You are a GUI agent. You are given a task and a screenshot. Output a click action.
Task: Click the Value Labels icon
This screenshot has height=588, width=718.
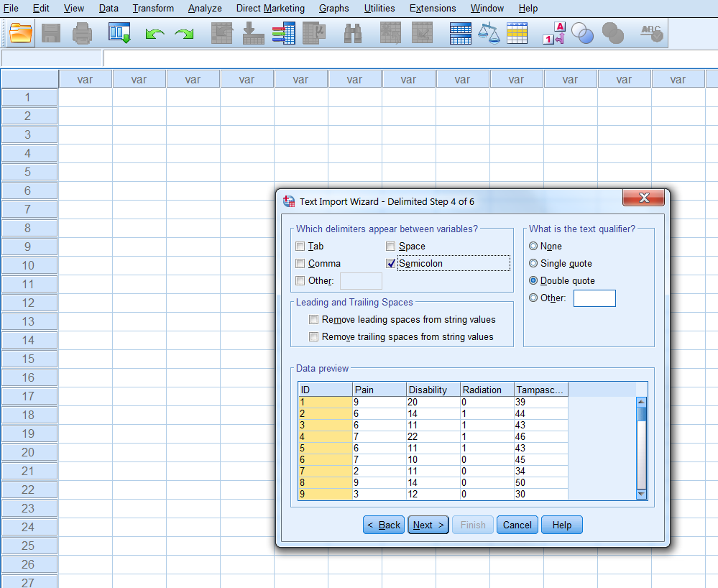pyautogui.click(x=553, y=34)
